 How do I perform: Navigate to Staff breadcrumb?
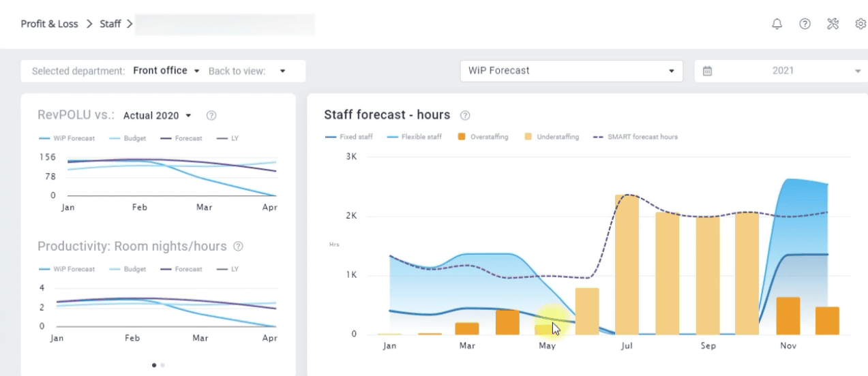110,24
